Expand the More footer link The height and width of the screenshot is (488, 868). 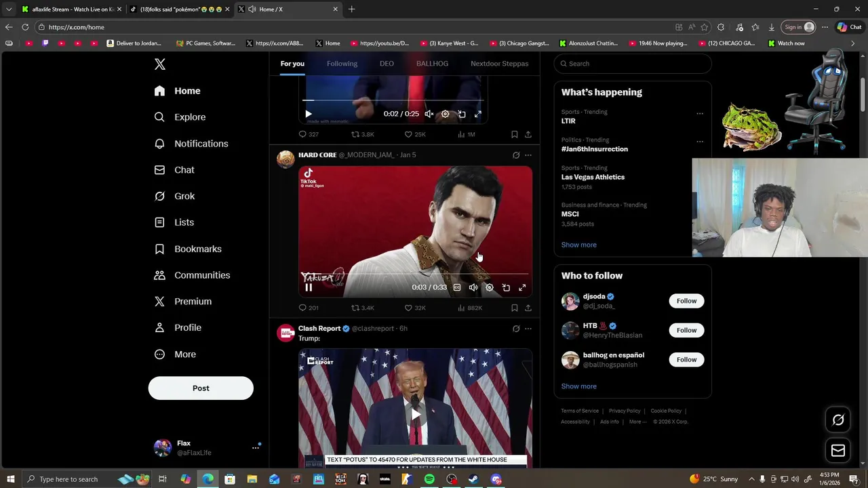pos(637,422)
